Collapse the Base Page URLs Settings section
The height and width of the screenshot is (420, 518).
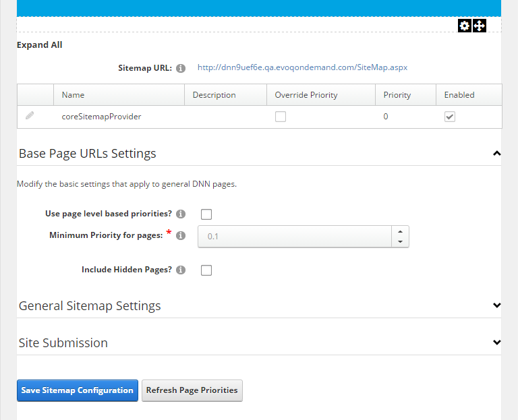[496, 154]
